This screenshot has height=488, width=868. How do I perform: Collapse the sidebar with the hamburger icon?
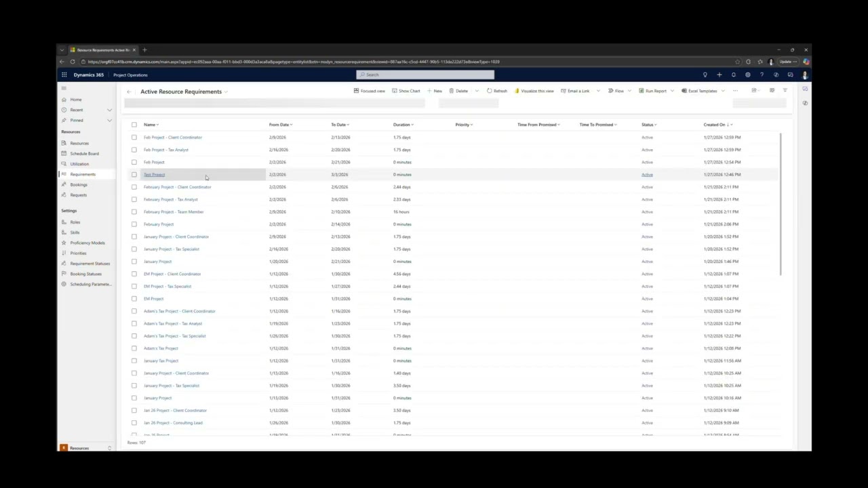click(x=64, y=88)
